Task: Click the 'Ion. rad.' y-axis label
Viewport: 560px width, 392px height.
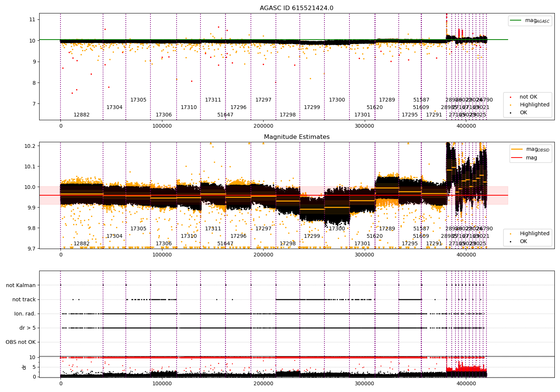Action: (x=25, y=314)
